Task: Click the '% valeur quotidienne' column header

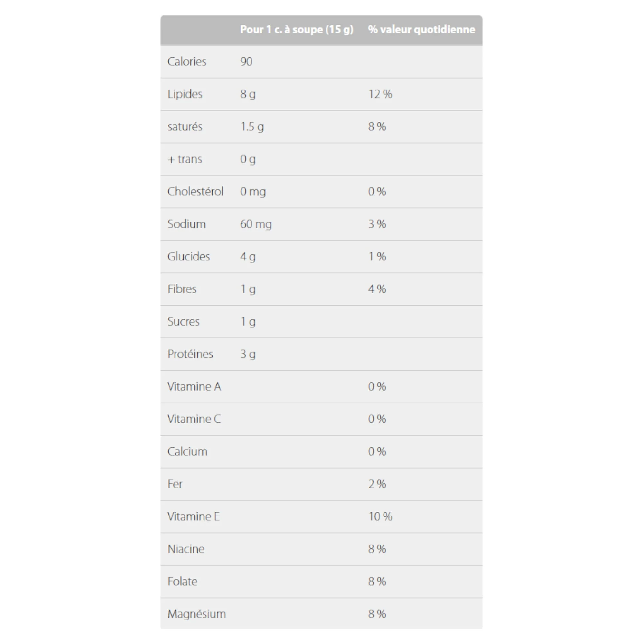Action: pos(421,30)
